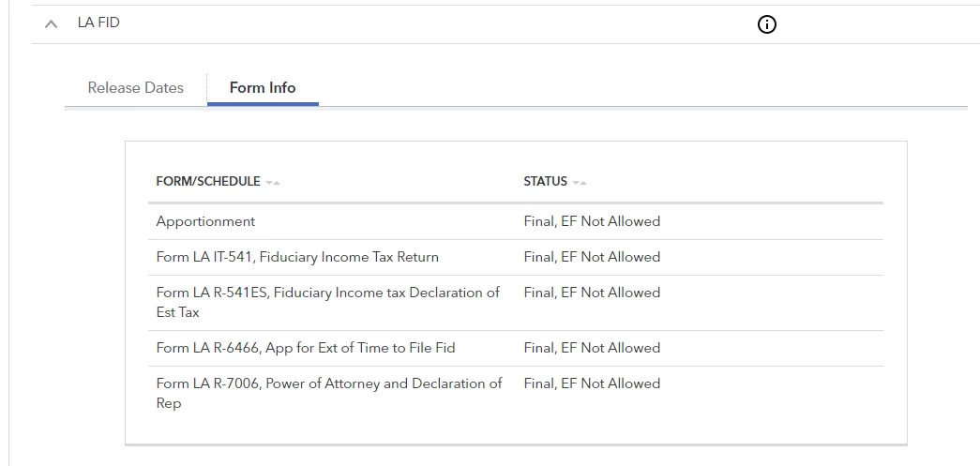
Task: Click Form LA IT-541 Fiduciary Income Tax Return
Action: click(x=297, y=257)
